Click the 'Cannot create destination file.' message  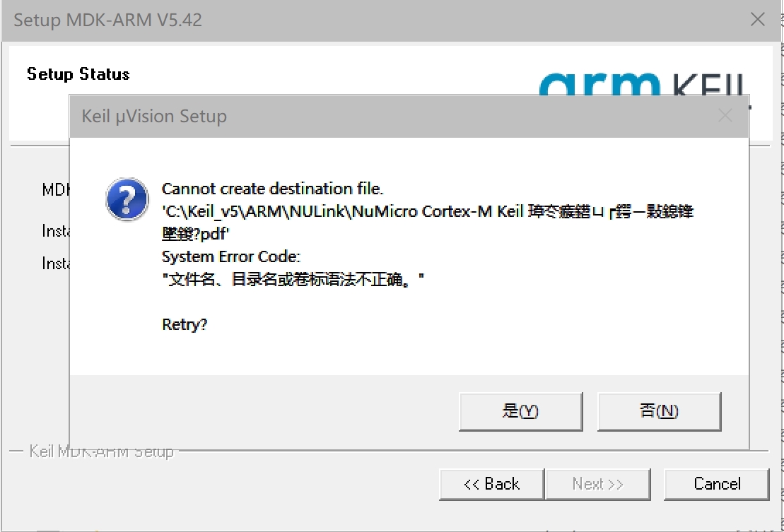[272, 189]
